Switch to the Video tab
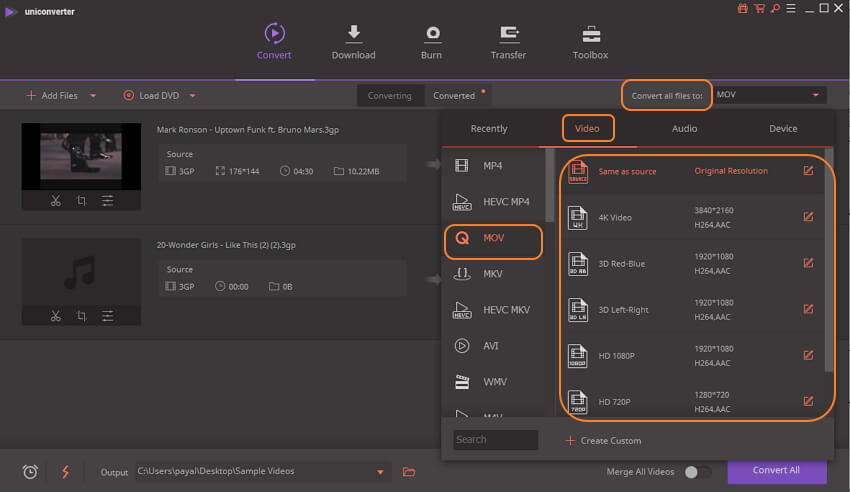The image size is (850, 492). click(x=587, y=128)
